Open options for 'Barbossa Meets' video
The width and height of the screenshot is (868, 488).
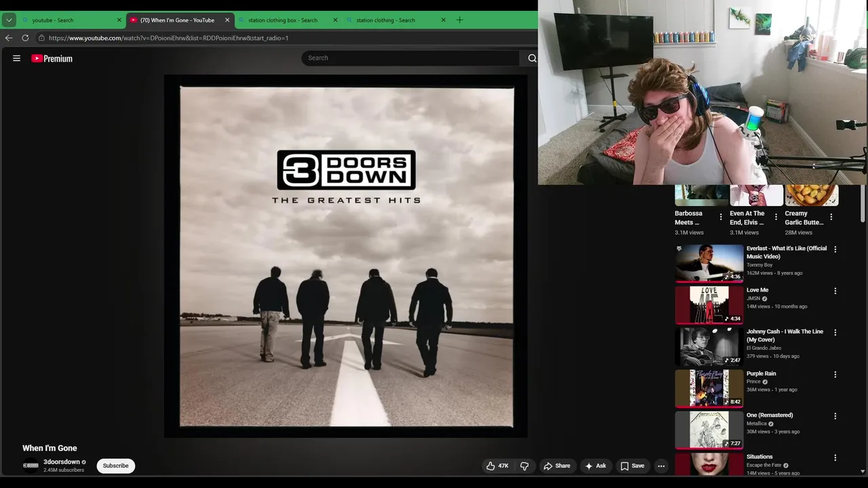pyautogui.click(x=721, y=218)
